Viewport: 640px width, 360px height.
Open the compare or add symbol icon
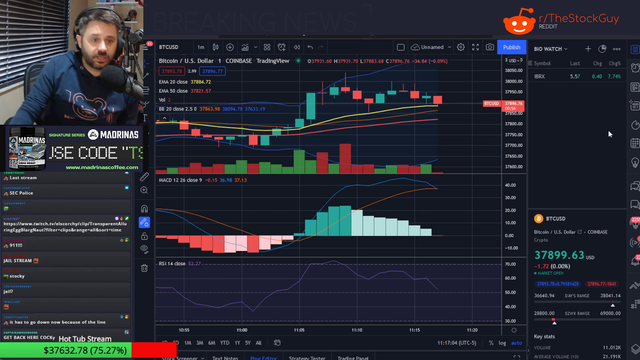(230, 47)
